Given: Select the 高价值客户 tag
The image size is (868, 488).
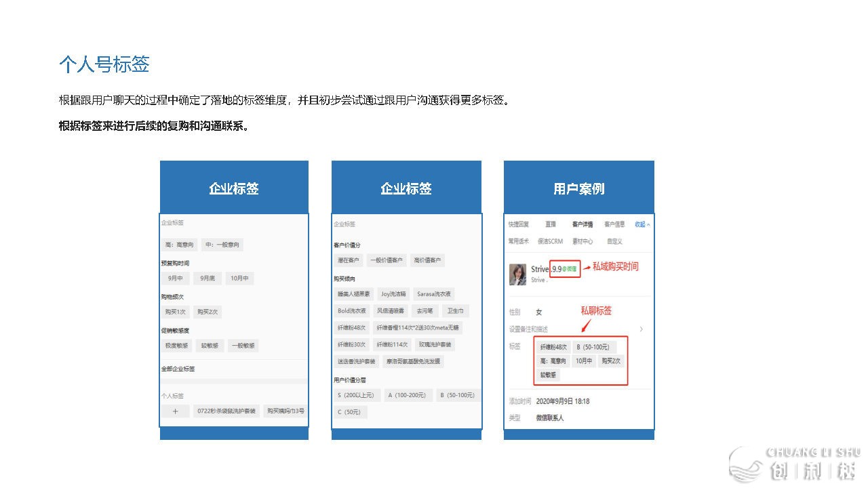Looking at the screenshot, I should (x=427, y=260).
